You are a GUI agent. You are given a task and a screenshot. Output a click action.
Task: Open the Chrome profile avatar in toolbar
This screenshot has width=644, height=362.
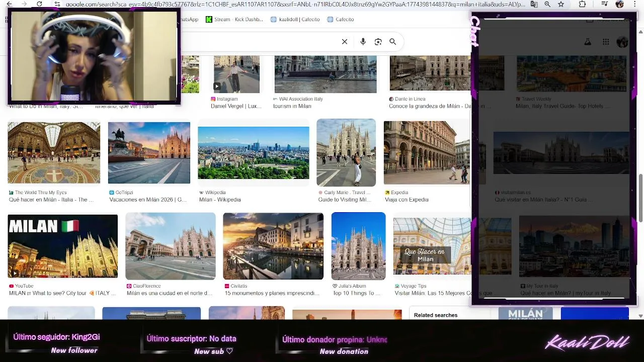620,4
